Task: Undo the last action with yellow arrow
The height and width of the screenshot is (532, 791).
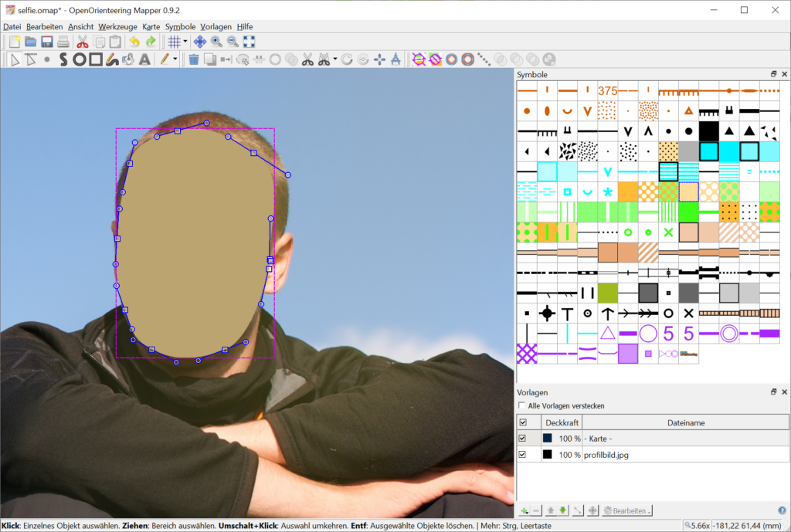Action: click(134, 42)
